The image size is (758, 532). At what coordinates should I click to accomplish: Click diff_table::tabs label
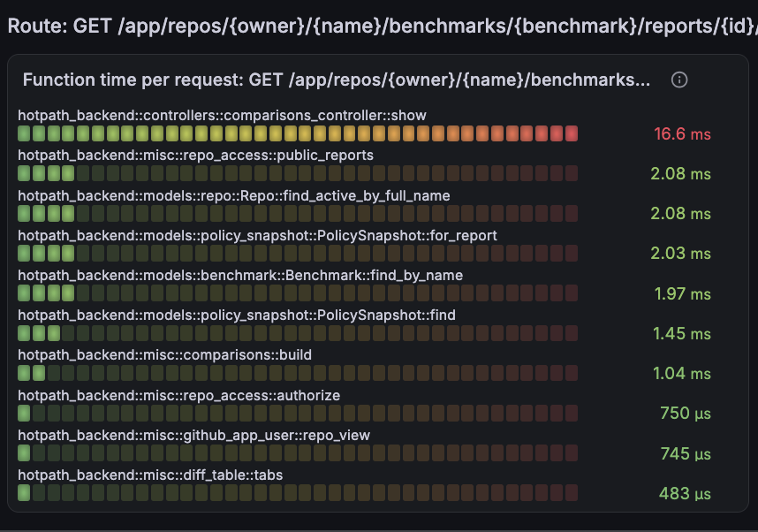[x=150, y=475]
